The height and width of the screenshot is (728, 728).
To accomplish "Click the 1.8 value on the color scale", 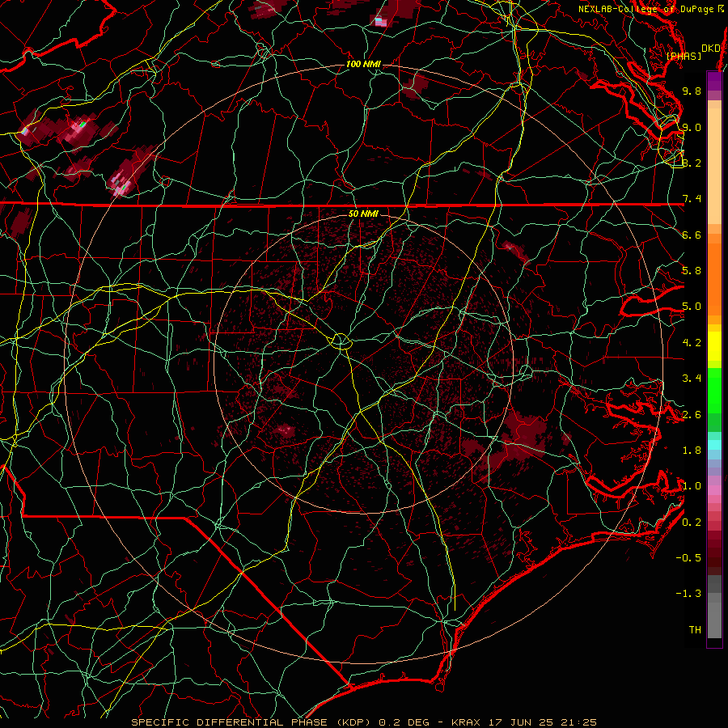I will point(692,451).
